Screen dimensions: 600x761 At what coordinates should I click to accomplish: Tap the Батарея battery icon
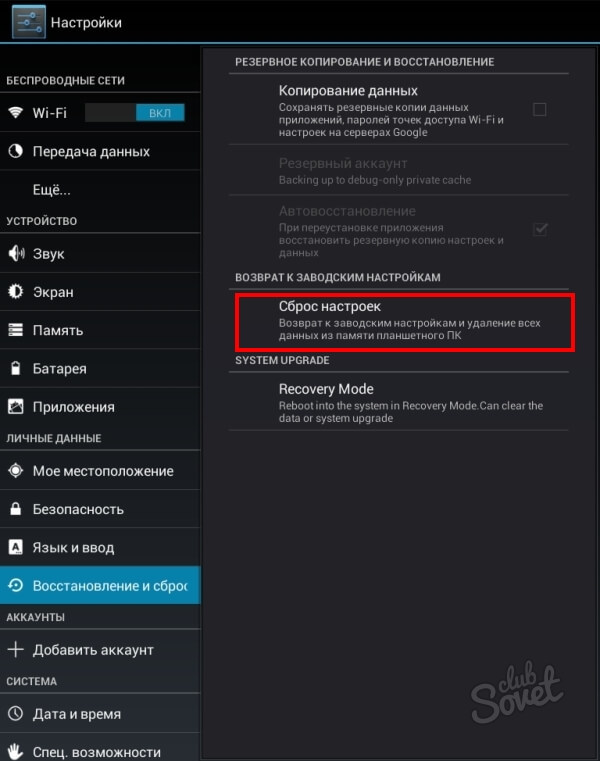pos(16,369)
